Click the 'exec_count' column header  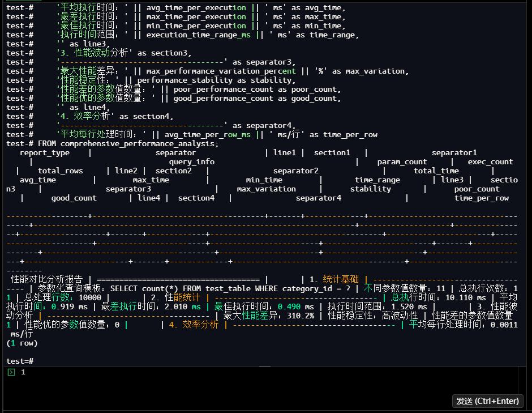(490, 161)
